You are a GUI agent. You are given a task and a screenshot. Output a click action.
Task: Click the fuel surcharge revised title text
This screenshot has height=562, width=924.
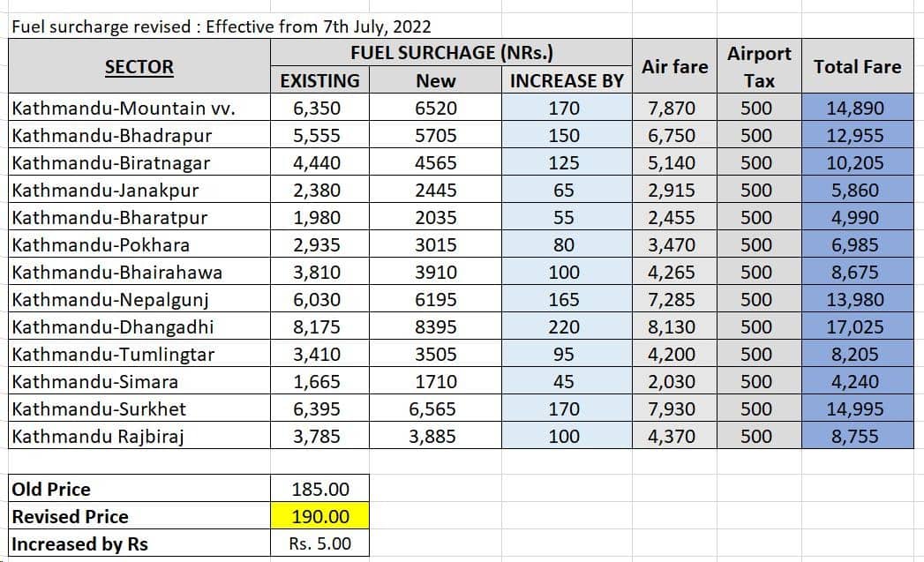pos(222,26)
